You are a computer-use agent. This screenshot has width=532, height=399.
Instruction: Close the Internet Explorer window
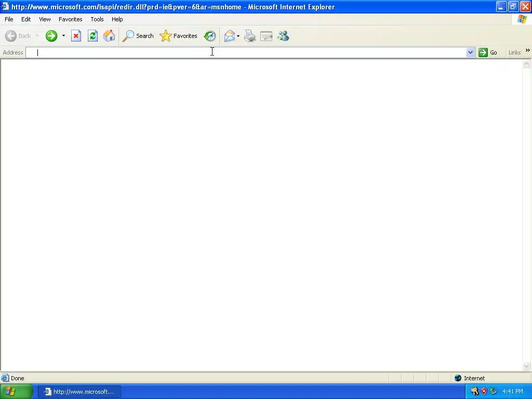tap(525, 6)
